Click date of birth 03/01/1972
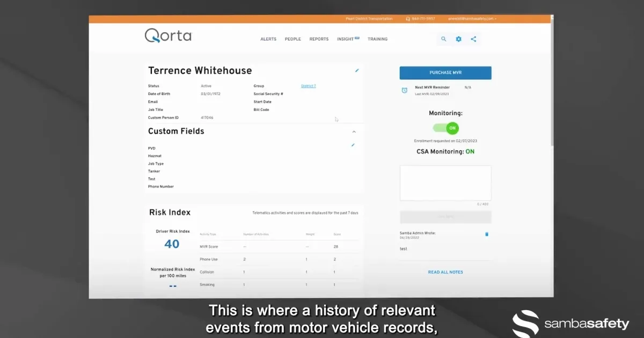 211,94
